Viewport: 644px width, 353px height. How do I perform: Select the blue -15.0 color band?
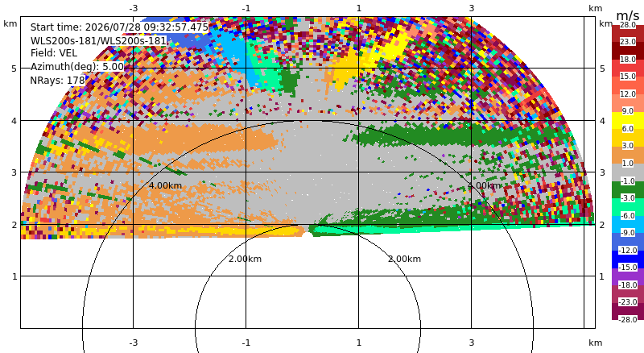(x=628, y=260)
